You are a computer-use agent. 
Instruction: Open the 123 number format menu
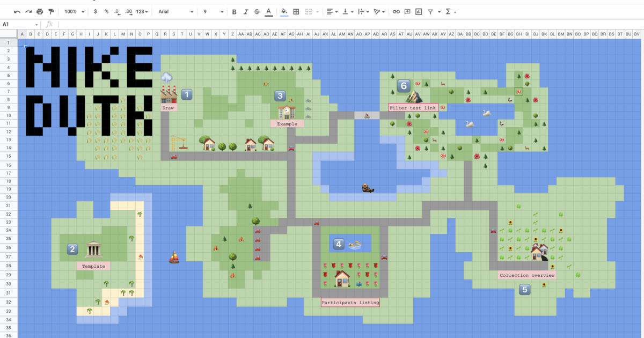click(x=142, y=11)
